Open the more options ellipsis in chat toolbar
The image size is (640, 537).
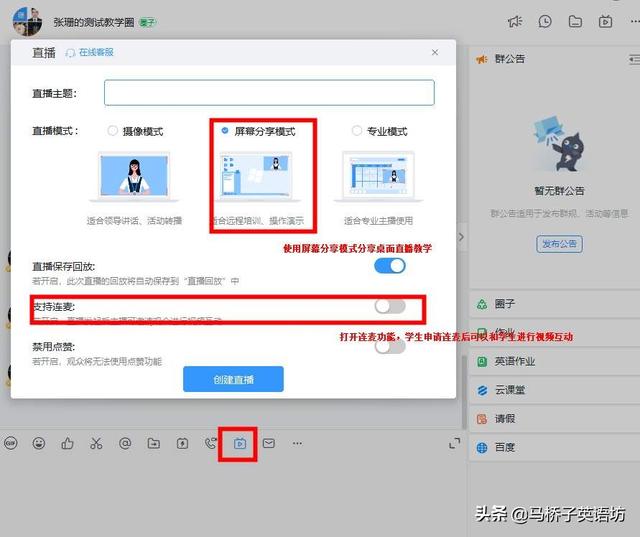[x=297, y=443]
